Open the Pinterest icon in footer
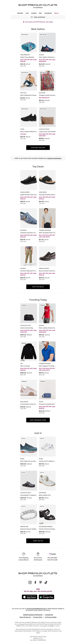76x644 pixels. 40,582
